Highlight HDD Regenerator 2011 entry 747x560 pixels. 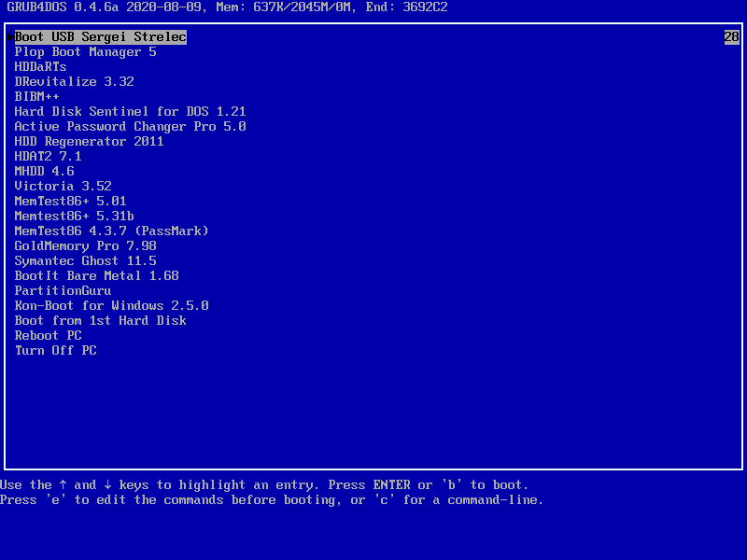point(89,142)
